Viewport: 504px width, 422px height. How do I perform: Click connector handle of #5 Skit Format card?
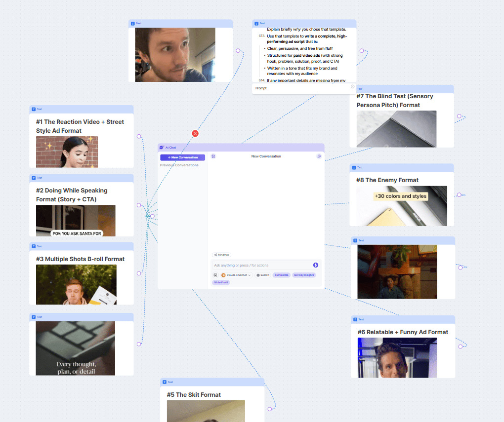click(270, 409)
